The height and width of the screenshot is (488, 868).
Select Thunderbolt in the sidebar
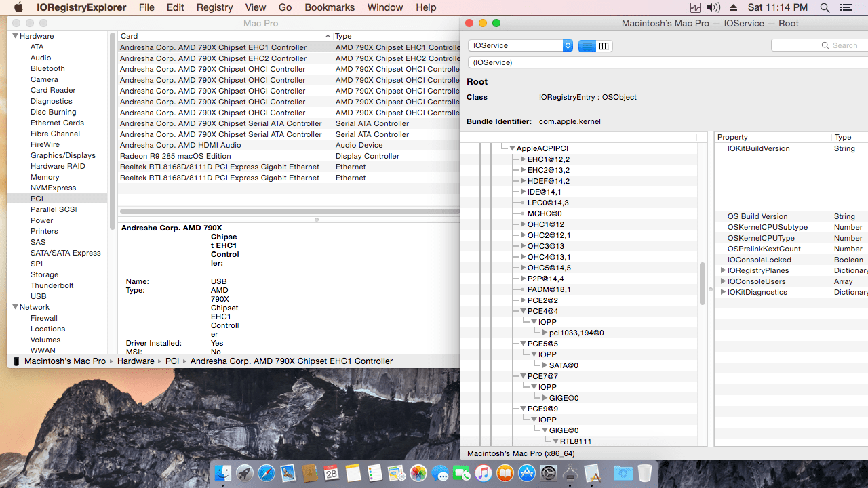53,285
